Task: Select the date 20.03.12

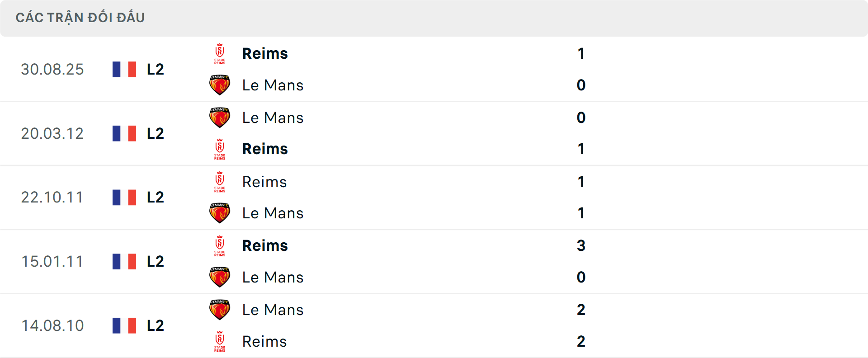Action: click(52, 133)
